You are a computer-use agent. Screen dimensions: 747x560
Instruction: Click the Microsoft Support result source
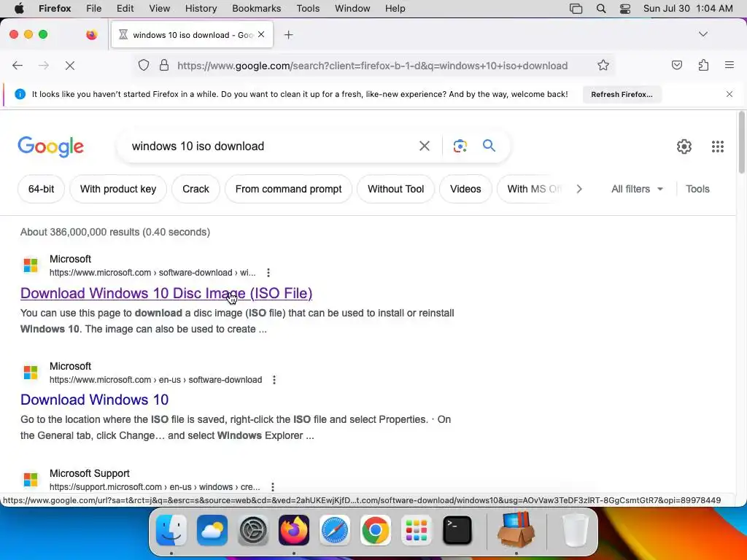(x=90, y=473)
